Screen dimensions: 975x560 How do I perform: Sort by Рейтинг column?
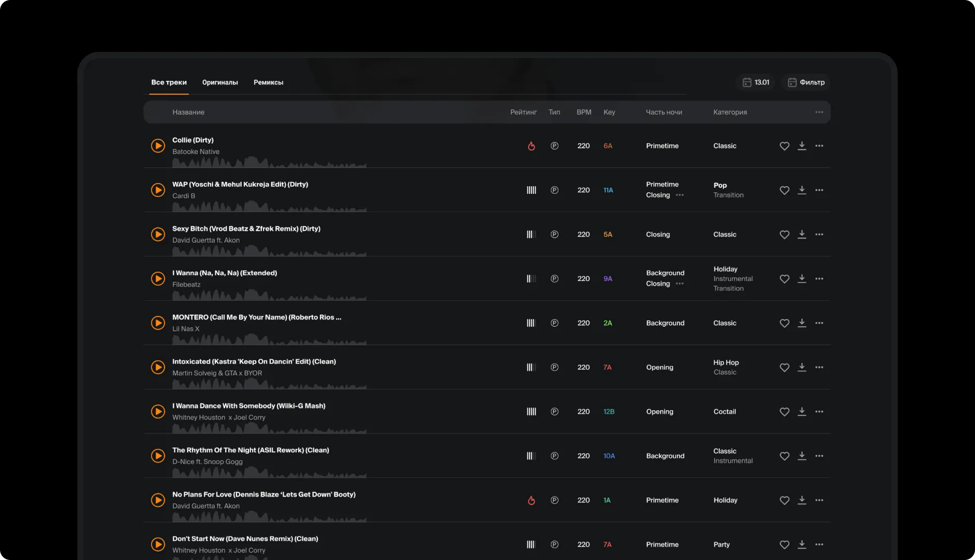pyautogui.click(x=523, y=112)
